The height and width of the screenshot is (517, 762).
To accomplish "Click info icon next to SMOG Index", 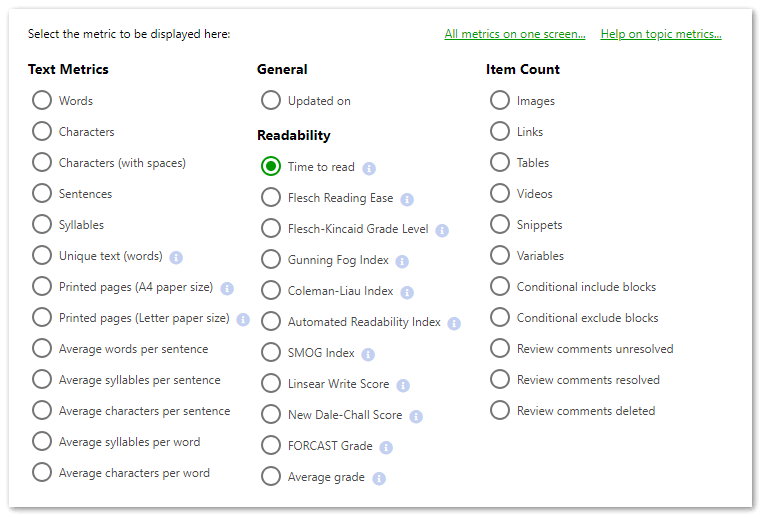I will 368,354.
